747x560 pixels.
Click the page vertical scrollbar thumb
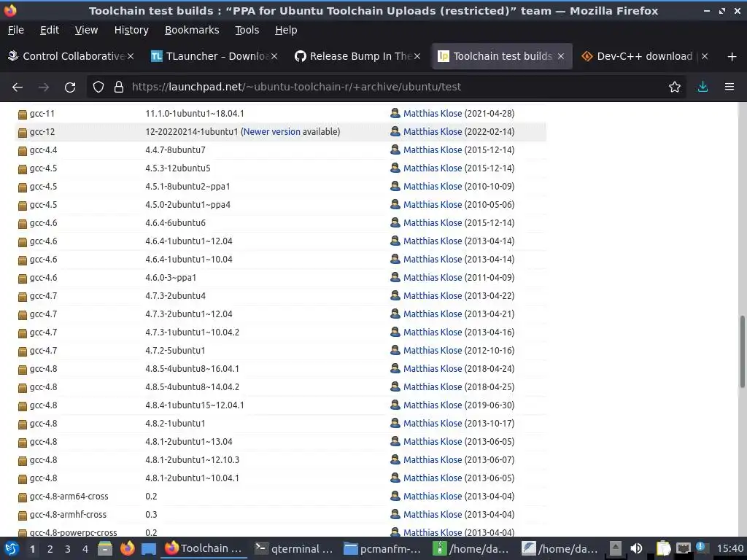[742, 351]
